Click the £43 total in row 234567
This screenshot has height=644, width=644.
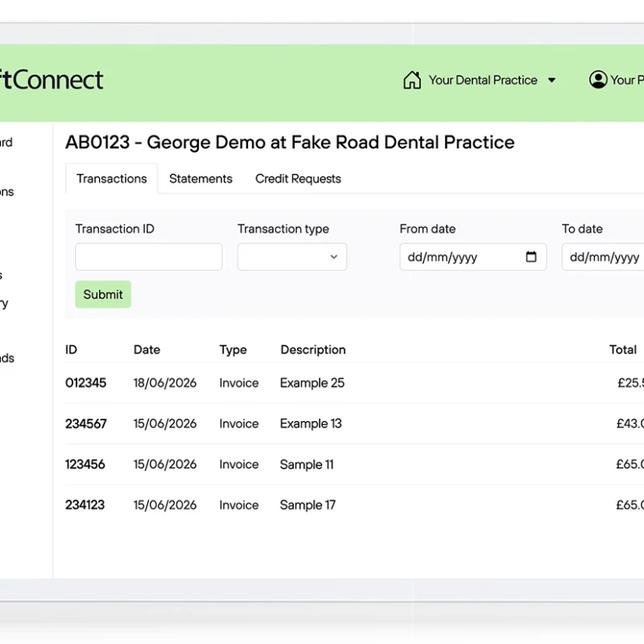(x=630, y=423)
